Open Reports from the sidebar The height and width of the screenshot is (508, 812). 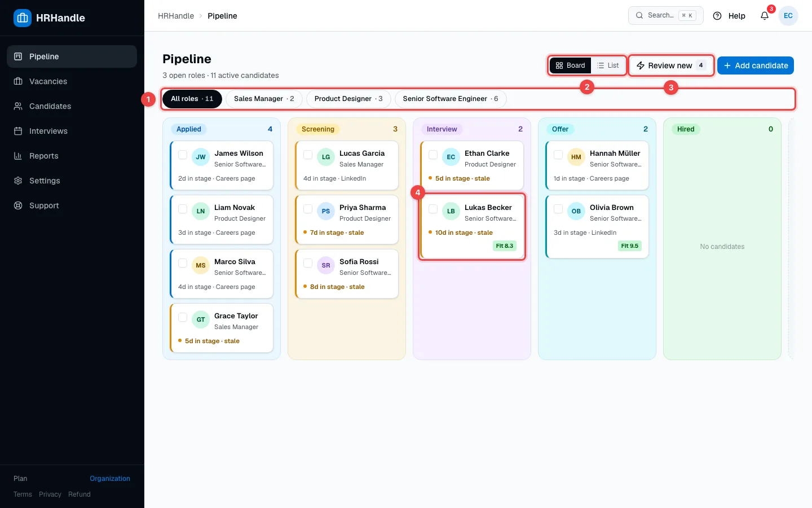(x=72, y=156)
